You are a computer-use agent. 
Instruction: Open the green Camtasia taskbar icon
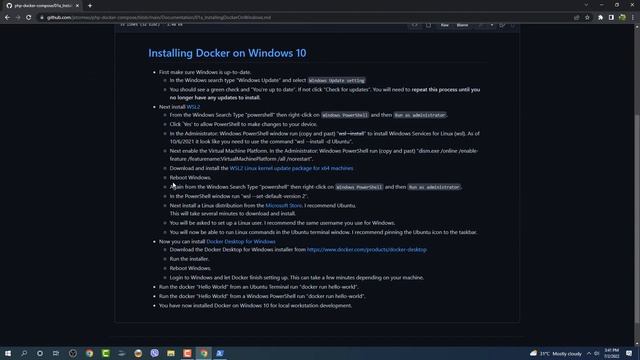pos(106,353)
